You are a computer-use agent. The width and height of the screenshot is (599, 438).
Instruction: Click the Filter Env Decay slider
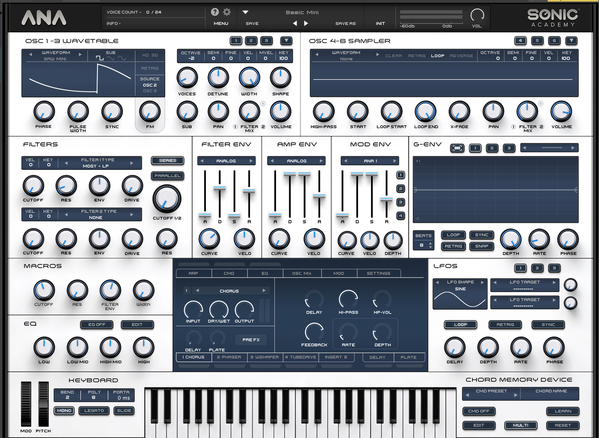219,188
